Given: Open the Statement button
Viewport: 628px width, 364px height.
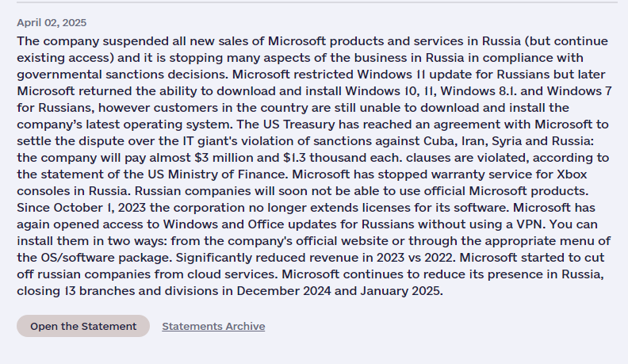Looking at the screenshot, I should coord(83,326).
